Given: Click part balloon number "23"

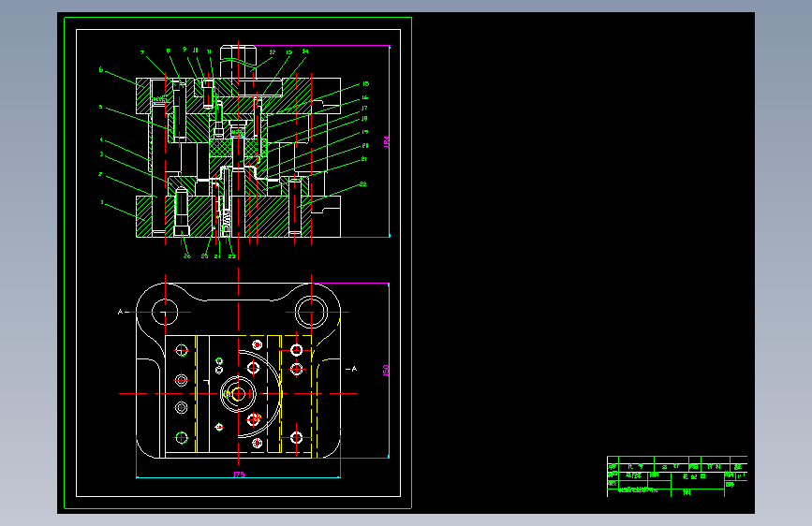Looking at the screenshot, I should 231,256.
